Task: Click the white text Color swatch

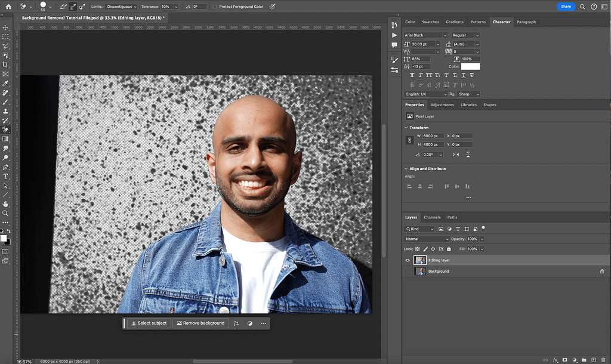Action: [470, 66]
